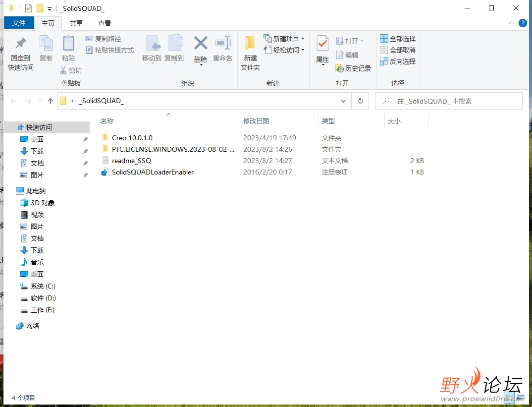
Task: Click pinned Desktop (桌面) under Quick access
Action: [x=37, y=139]
